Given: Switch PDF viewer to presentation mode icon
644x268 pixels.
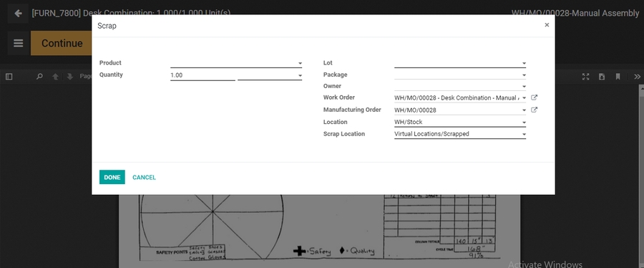Looking at the screenshot, I should pos(585,77).
